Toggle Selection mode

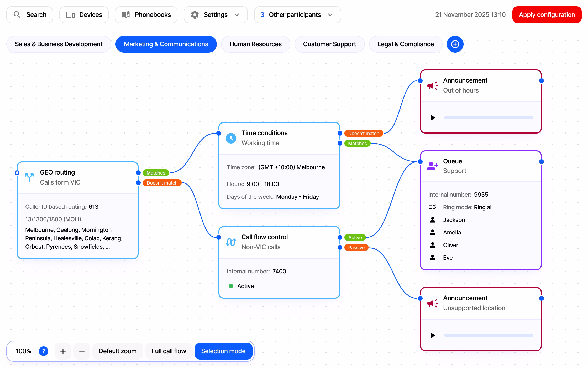223,351
